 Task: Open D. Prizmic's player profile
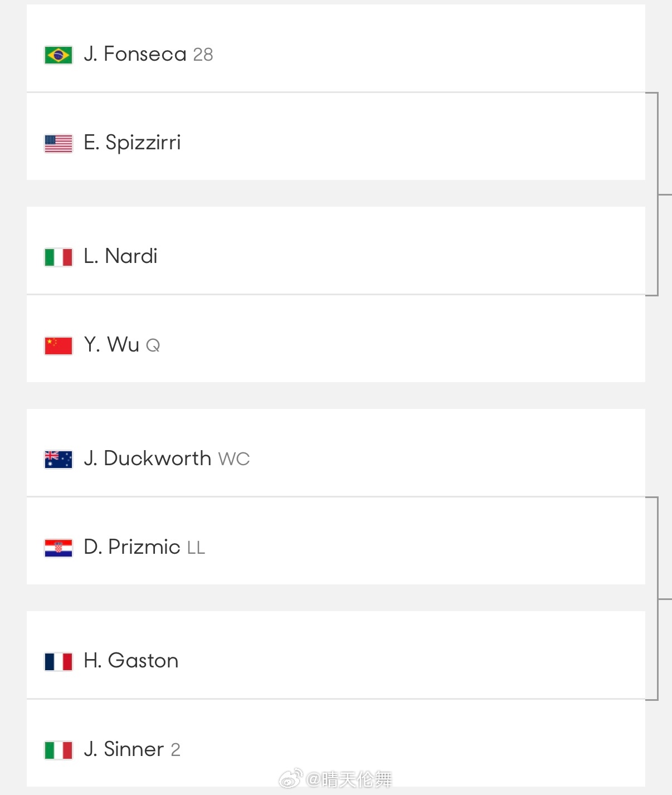(x=132, y=547)
